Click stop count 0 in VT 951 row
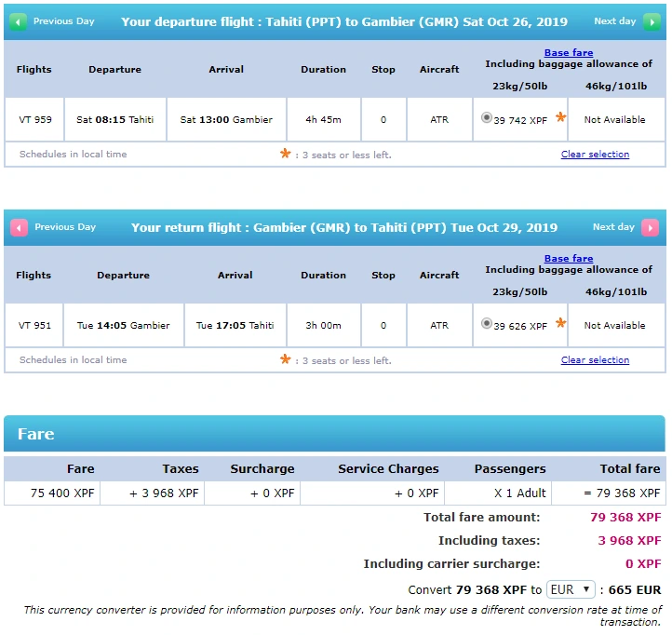 383,326
